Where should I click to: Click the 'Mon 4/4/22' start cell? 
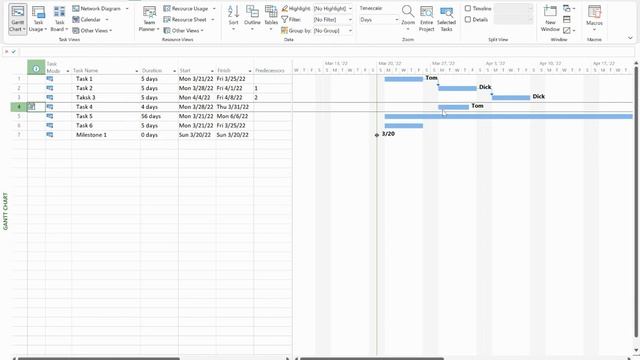pyautogui.click(x=197, y=98)
